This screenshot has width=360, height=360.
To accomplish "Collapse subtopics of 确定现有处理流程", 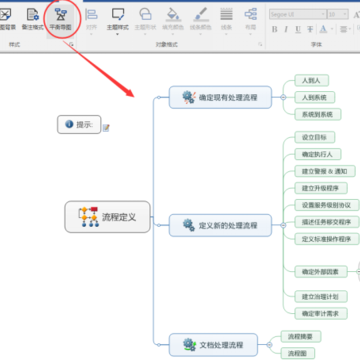I will [283, 97].
